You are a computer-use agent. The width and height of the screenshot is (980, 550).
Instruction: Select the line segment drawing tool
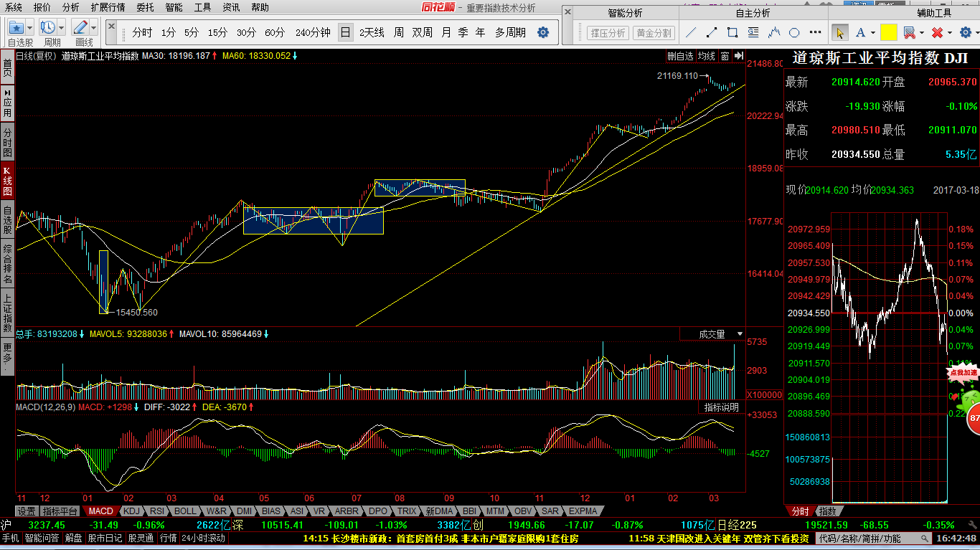tap(712, 32)
